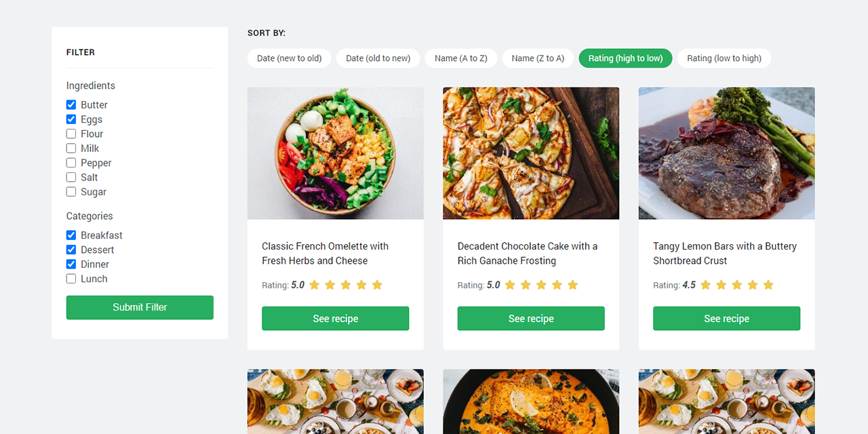Image resolution: width=868 pixels, height=434 pixels.
Task: Click the half-filled star on Lemon Bars rating
Action: (768, 285)
